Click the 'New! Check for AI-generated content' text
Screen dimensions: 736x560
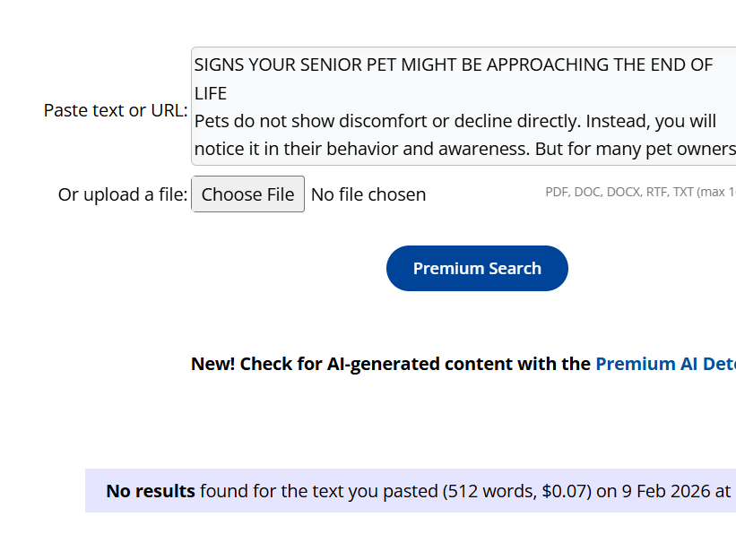[x=391, y=364]
